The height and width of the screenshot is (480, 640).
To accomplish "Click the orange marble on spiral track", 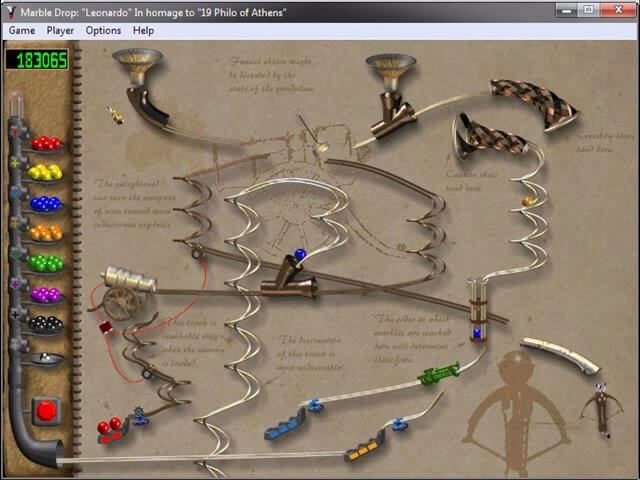I will [529, 201].
